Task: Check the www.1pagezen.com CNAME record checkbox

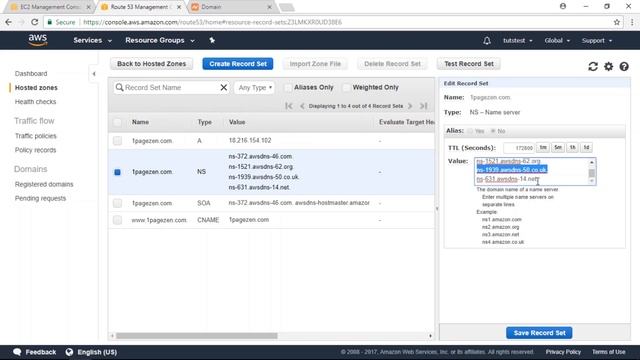Action: 118,220
